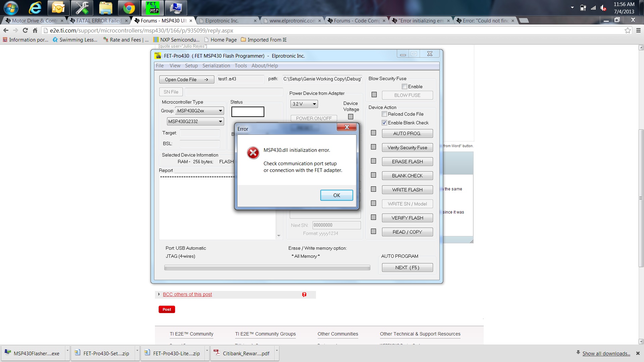Switch to Elprotronic Inc. browser tab
This screenshot has width=644, height=362.
227,21
